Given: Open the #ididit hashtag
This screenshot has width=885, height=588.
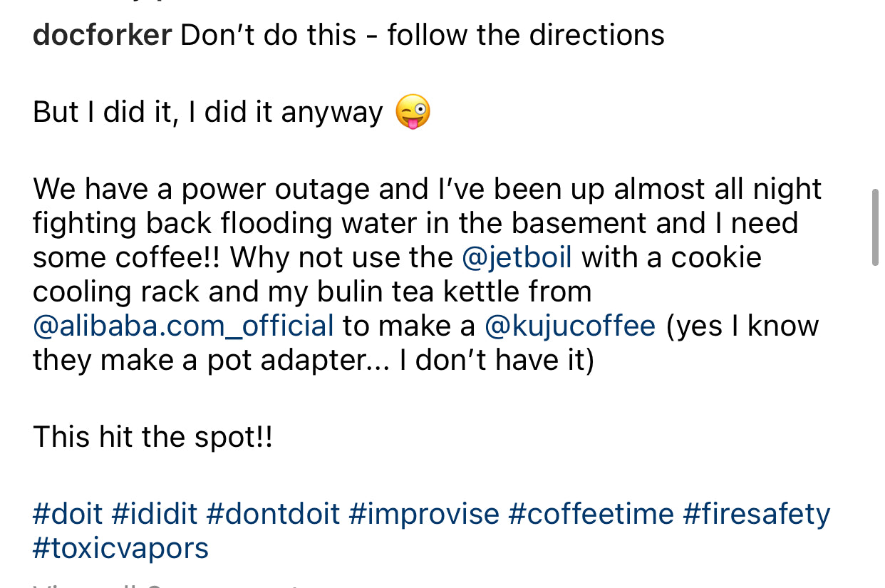Looking at the screenshot, I should (x=155, y=514).
